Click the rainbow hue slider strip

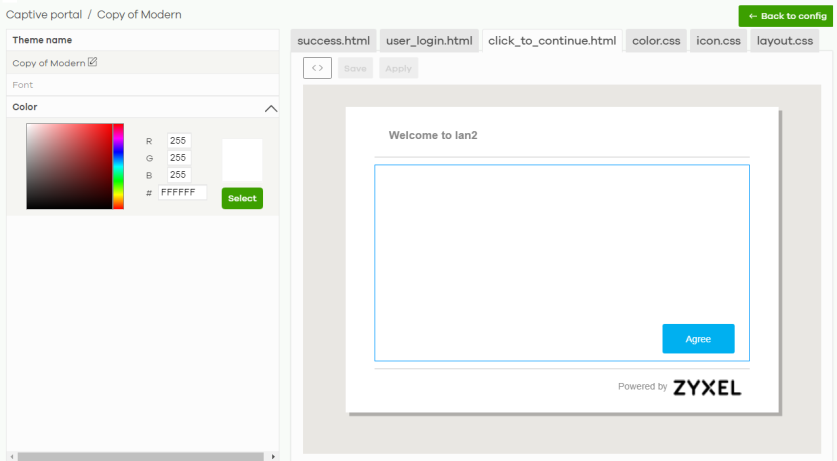point(118,166)
